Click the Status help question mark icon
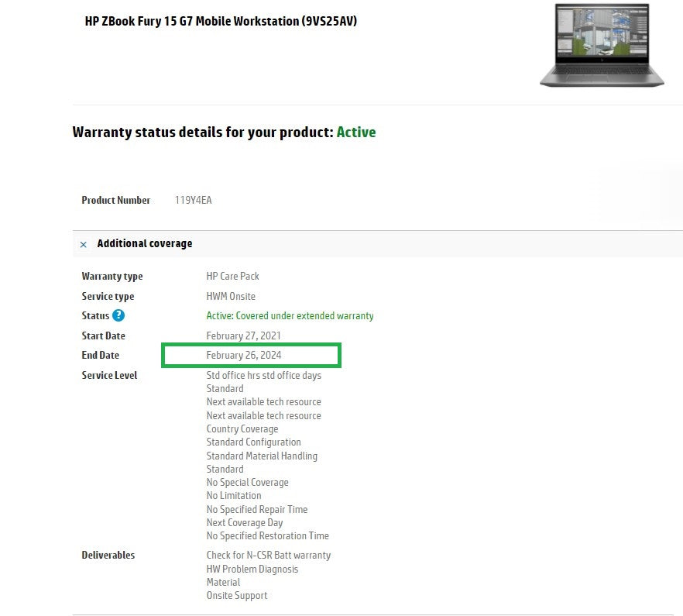683x616 pixels. pyautogui.click(x=118, y=315)
